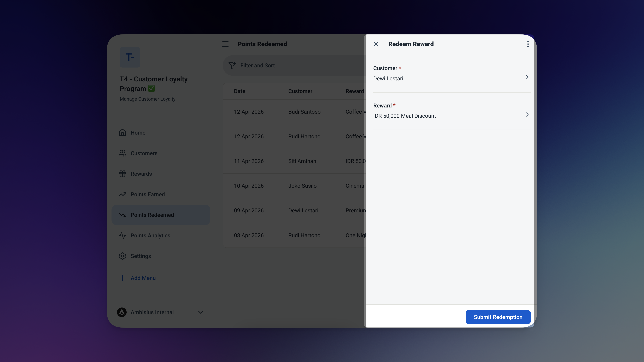This screenshot has height=362, width=644.
Task: Open the Customers section icon
Action: coord(122,153)
